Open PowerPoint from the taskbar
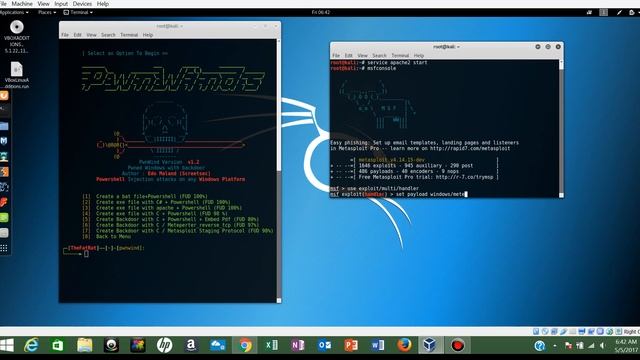Screen dimensions: 640x360 [x=351, y=345]
